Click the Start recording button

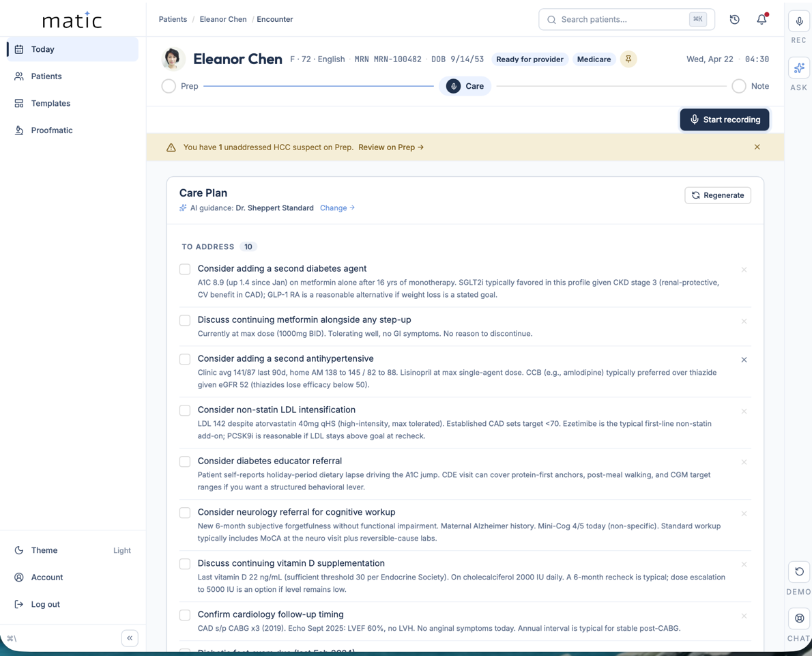point(725,119)
